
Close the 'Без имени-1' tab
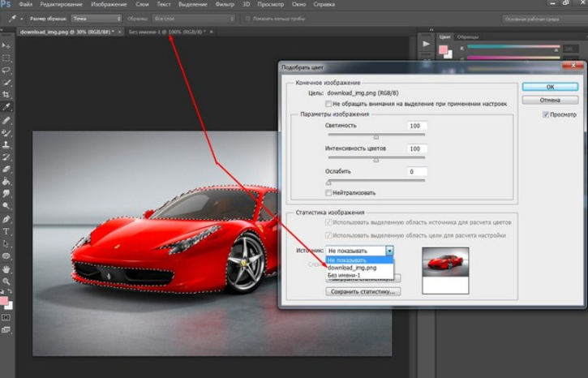pos(211,32)
